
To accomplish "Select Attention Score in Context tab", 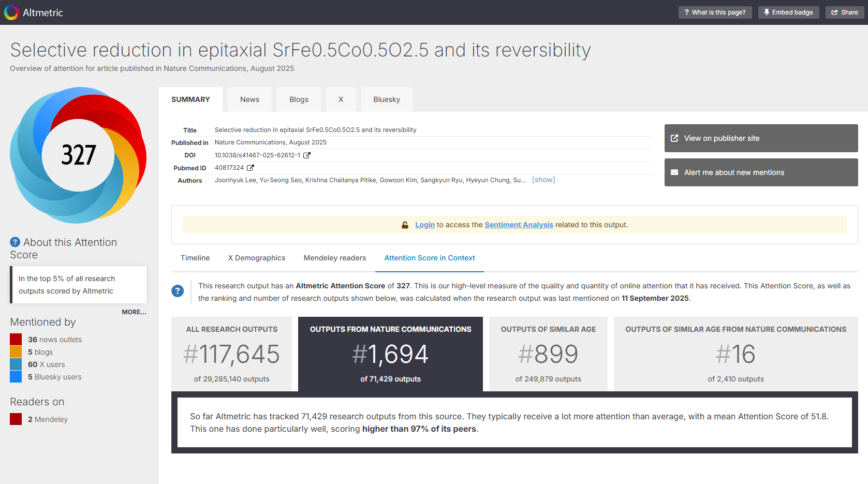I will [x=430, y=258].
